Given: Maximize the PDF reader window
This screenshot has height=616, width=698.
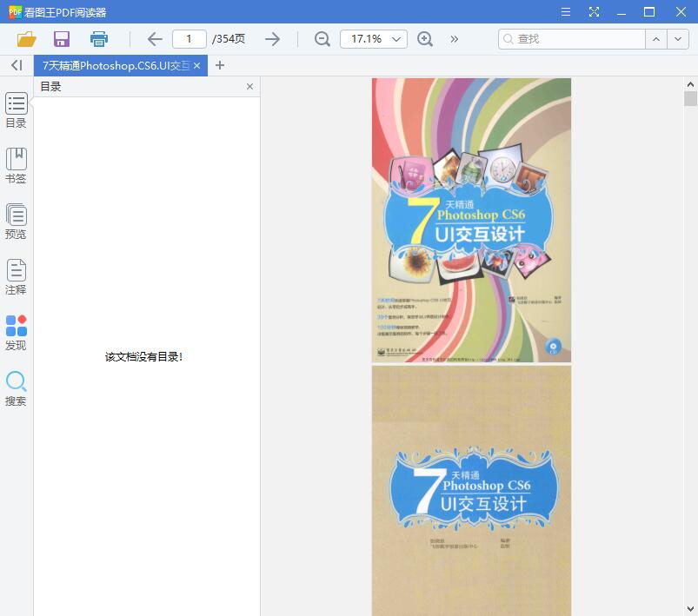Looking at the screenshot, I should pyautogui.click(x=649, y=12).
